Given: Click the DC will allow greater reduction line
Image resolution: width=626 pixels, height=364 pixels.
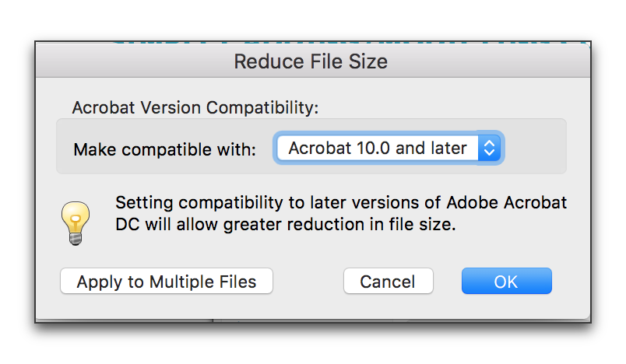Looking at the screenshot, I should 286,225.
